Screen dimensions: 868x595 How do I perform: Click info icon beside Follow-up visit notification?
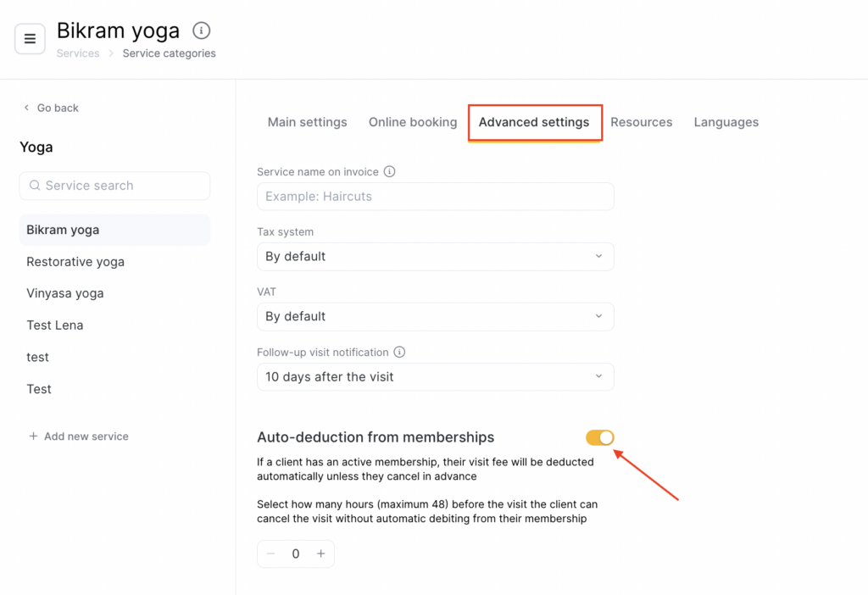(400, 352)
